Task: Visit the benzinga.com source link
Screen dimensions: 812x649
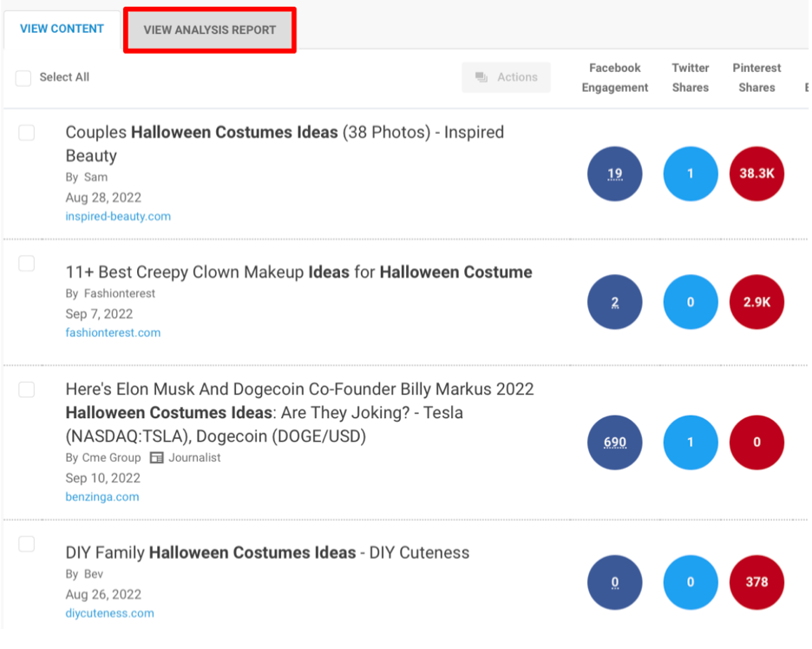Action: [x=102, y=497]
